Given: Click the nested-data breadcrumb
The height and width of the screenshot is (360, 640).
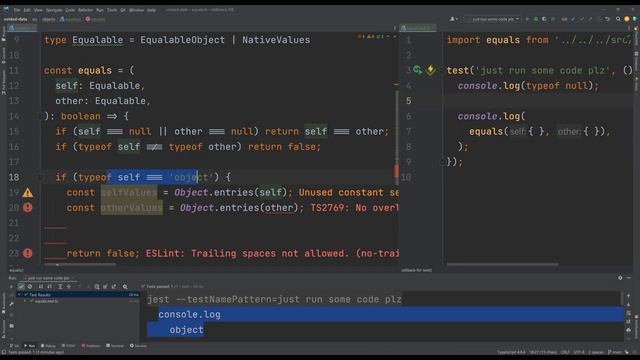Looking at the screenshot, I should tap(16, 19).
